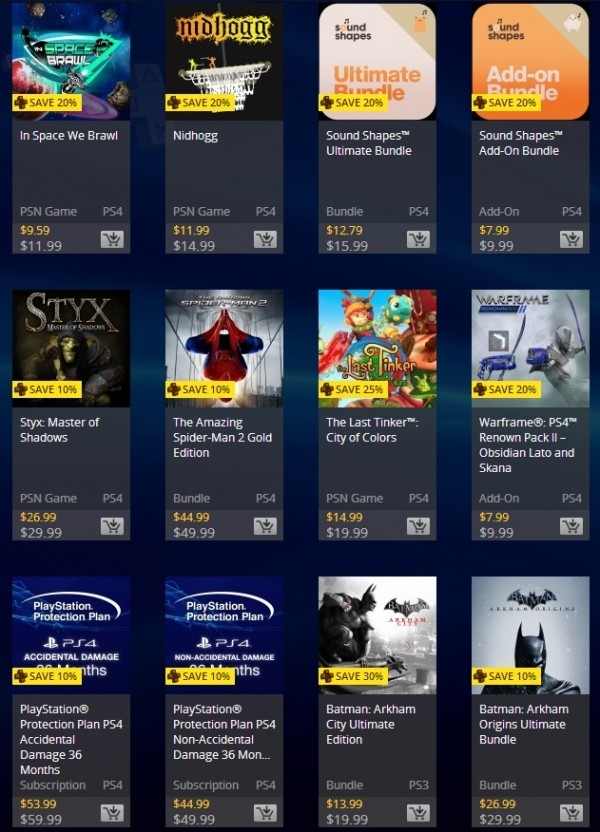600x832 pixels.
Task: Add In Space We Brawl to cart
Action: [x=112, y=240]
